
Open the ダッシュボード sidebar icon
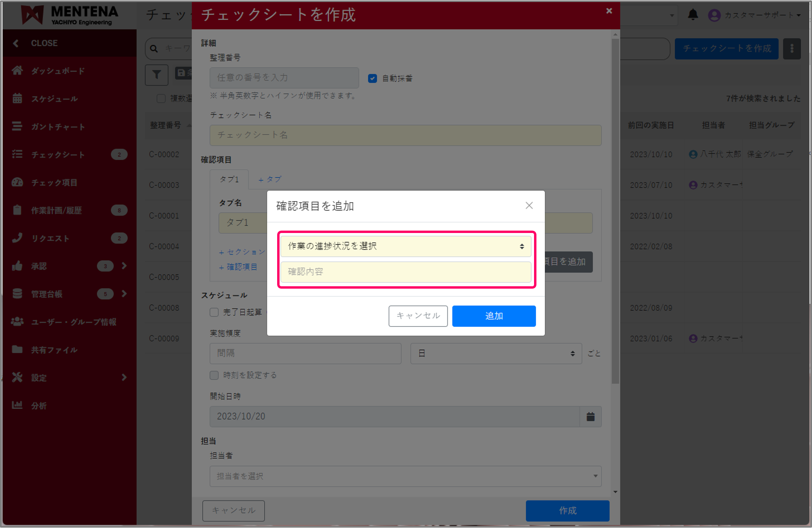[17, 71]
